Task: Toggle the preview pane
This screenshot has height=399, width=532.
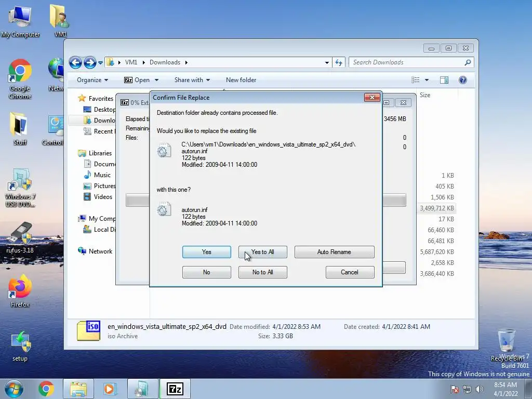Action: click(x=444, y=80)
